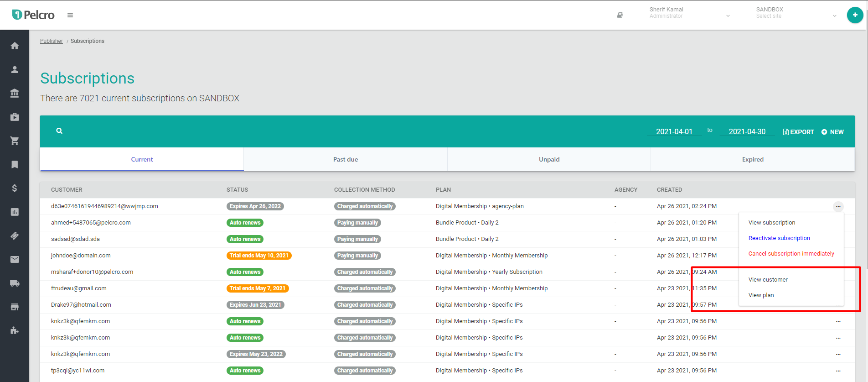The height and width of the screenshot is (382, 868).
Task: Open the puzzle piece integrations icon
Action: [x=15, y=330]
